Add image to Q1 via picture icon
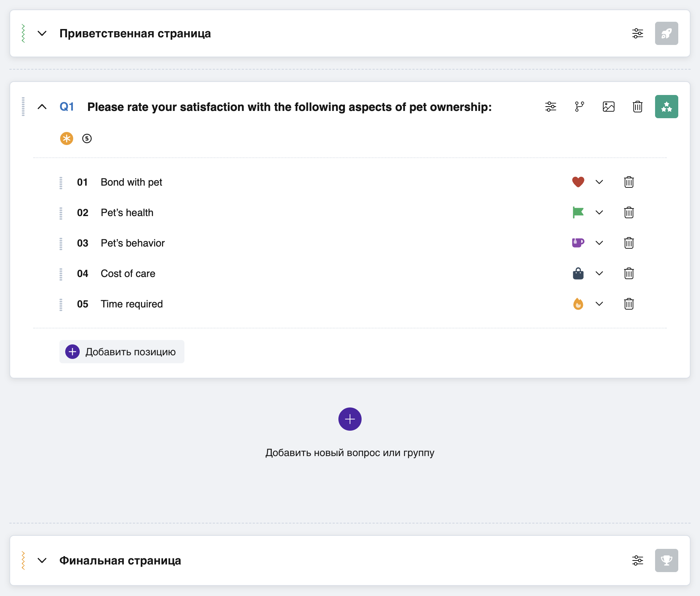The height and width of the screenshot is (596, 700). click(x=609, y=107)
